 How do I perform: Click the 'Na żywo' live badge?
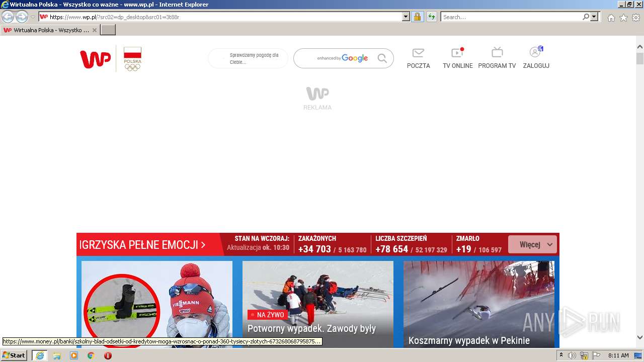tap(268, 315)
